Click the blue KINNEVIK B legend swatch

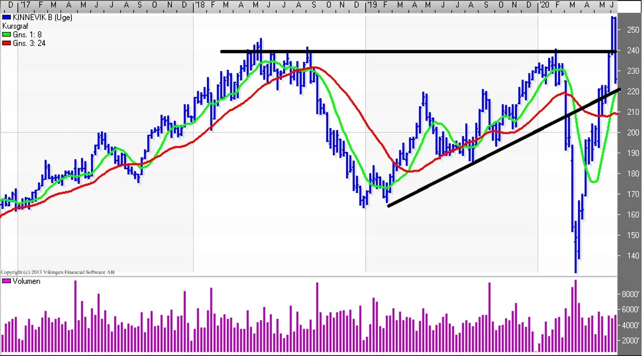click(6, 17)
